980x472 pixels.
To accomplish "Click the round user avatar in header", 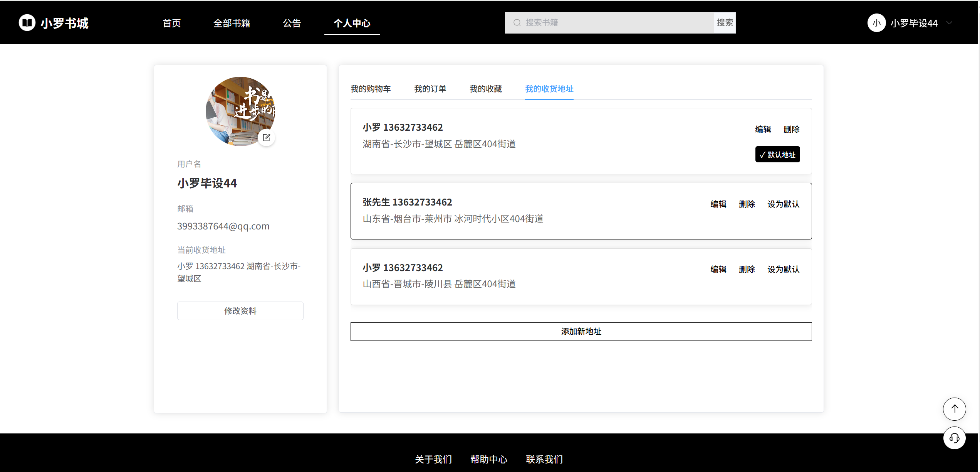I will coord(876,23).
